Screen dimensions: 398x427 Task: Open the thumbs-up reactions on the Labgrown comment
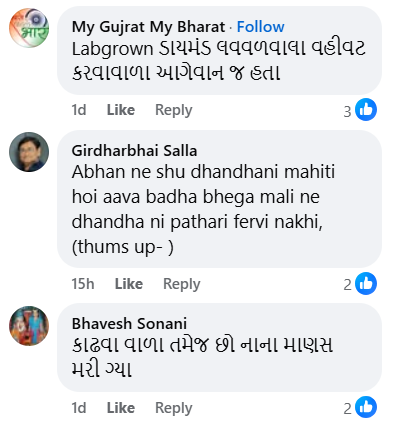360,110
